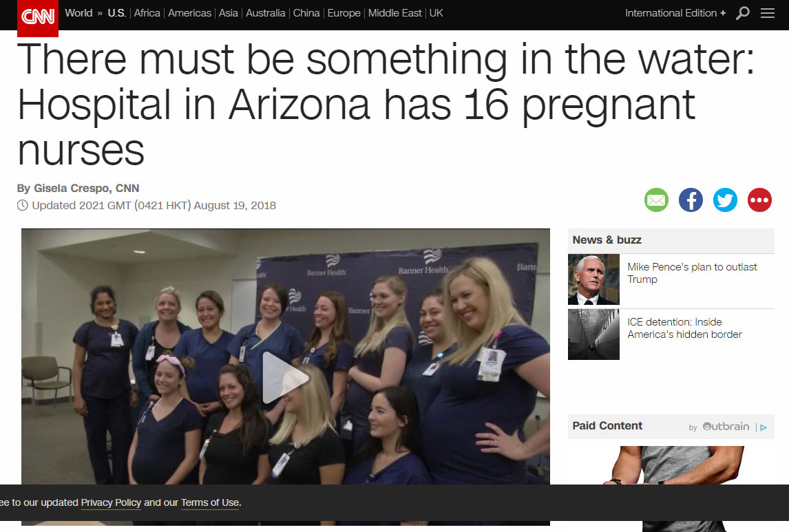This screenshot has height=532, width=789.
Task: Expand the International Edition selector
Action: tap(675, 13)
